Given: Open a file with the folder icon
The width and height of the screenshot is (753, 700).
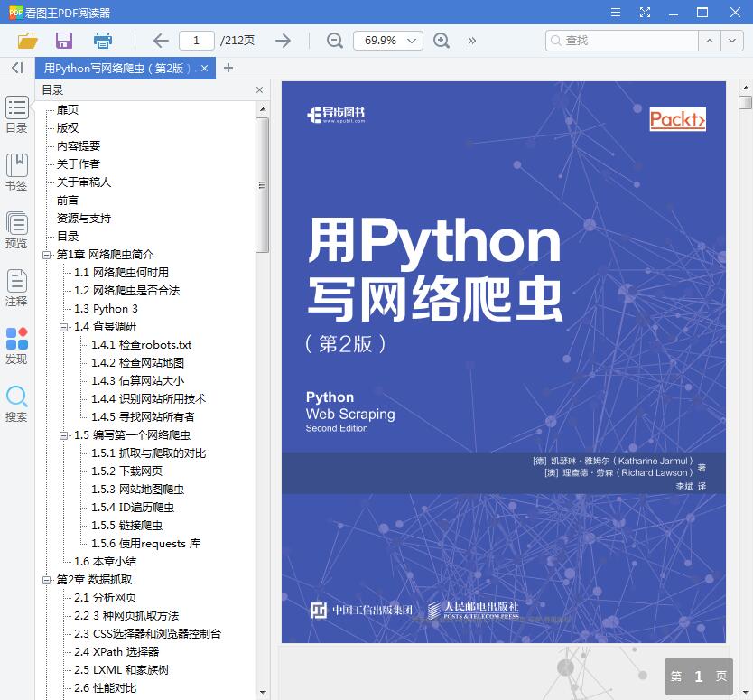Looking at the screenshot, I should click(x=27, y=41).
